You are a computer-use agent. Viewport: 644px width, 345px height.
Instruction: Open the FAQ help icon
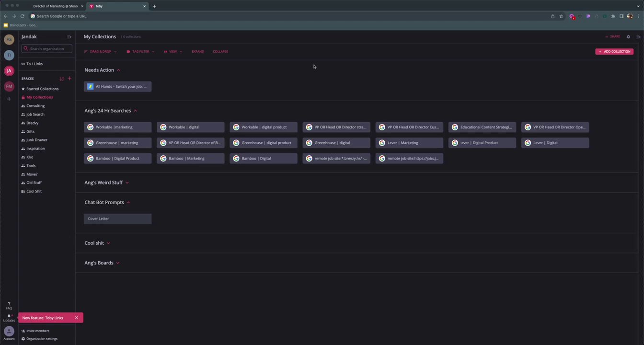(9, 306)
